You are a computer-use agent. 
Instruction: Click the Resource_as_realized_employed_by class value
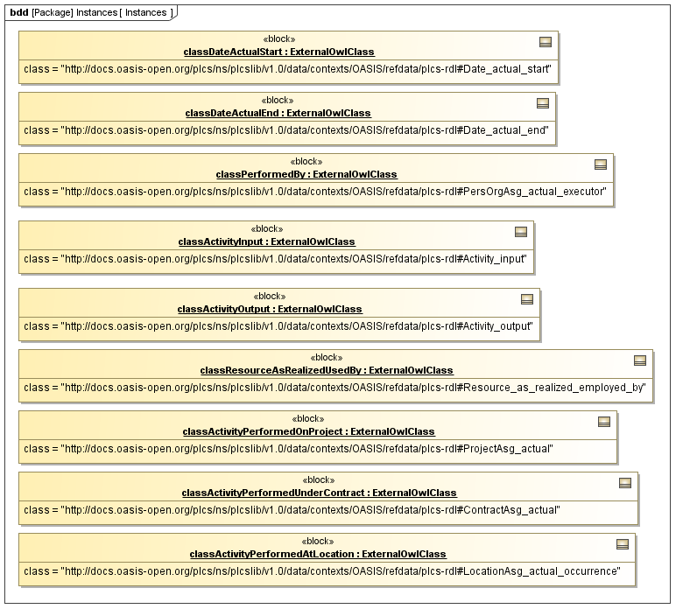point(334,388)
